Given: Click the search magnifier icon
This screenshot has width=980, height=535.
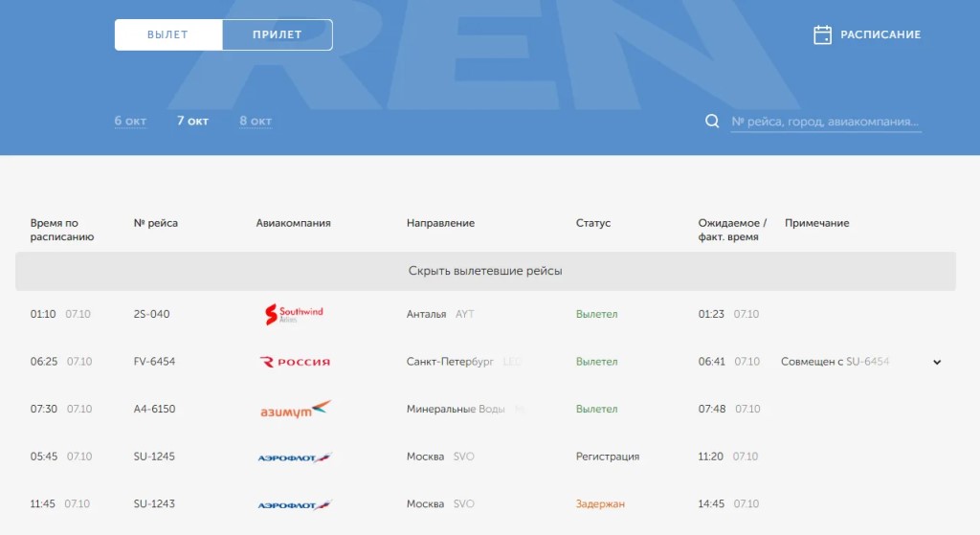Looking at the screenshot, I should (712, 122).
